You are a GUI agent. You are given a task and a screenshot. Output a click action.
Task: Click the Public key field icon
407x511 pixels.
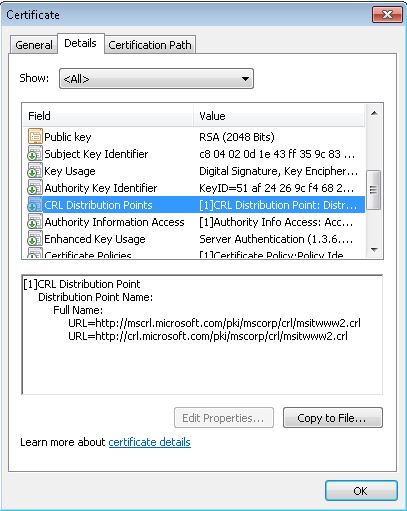click(35, 136)
